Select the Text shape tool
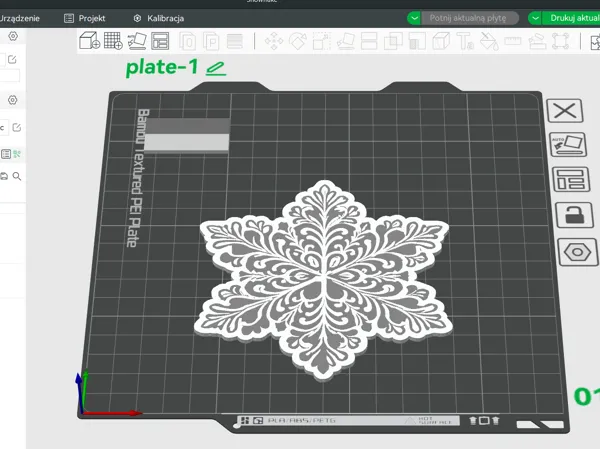This screenshot has height=449, width=600. [465, 41]
